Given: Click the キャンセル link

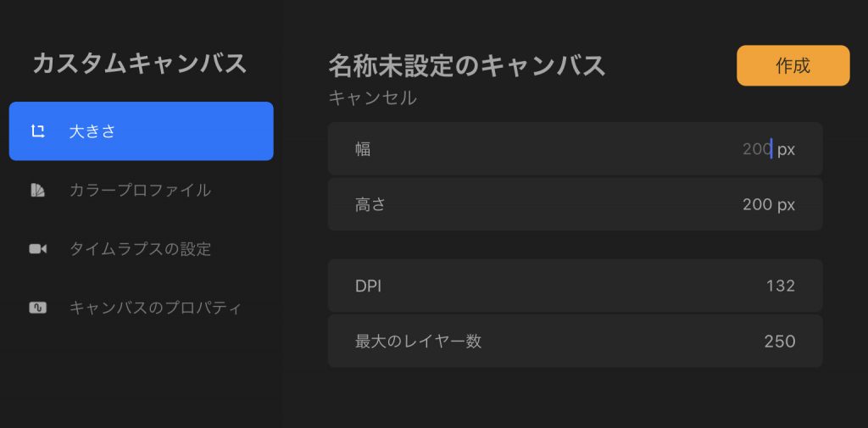Looking at the screenshot, I should click(x=373, y=98).
